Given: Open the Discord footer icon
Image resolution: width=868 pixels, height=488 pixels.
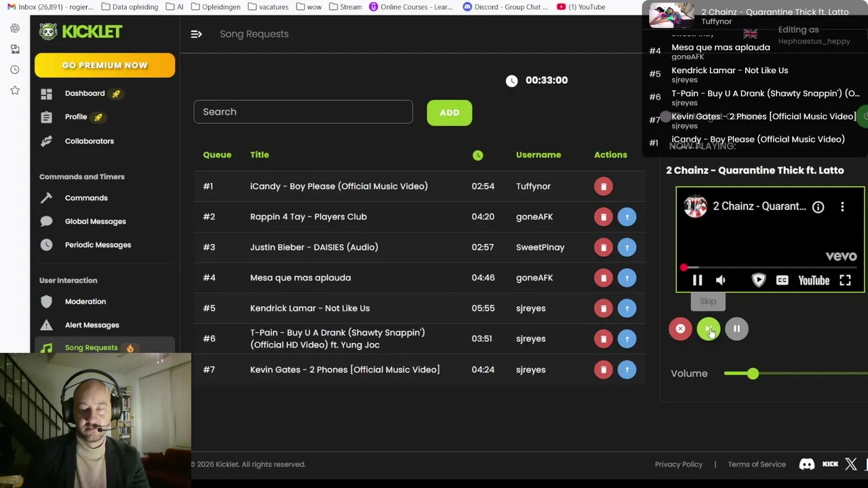Looking at the screenshot, I should [806, 464].
